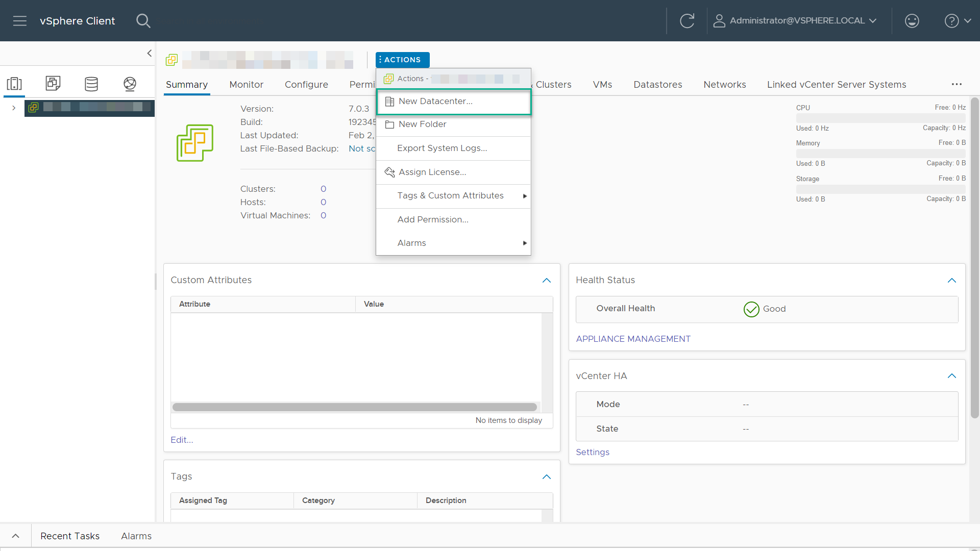Expand the vCenter tree node
Screen dimensions: 980x551
[x=14, y=108]
